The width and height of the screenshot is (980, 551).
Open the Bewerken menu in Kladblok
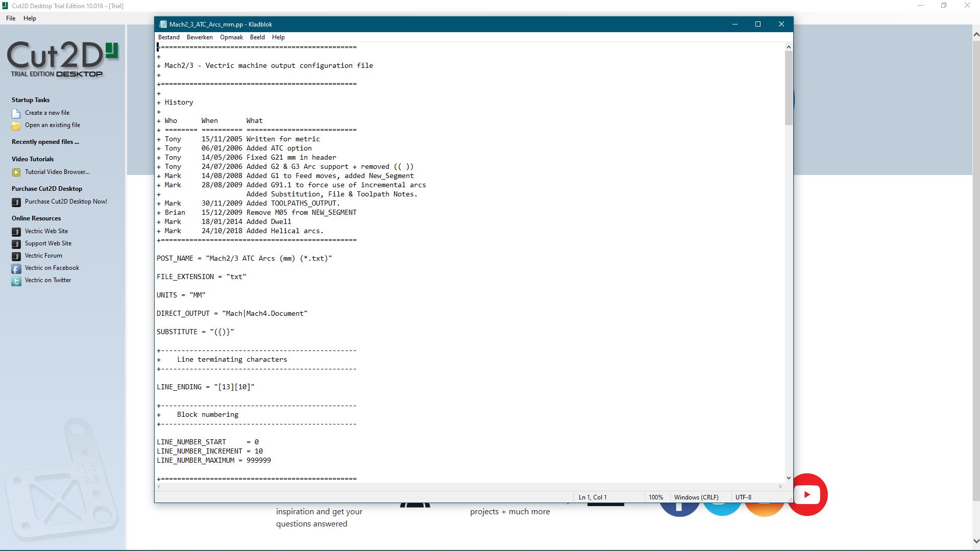tap(200, 37)
